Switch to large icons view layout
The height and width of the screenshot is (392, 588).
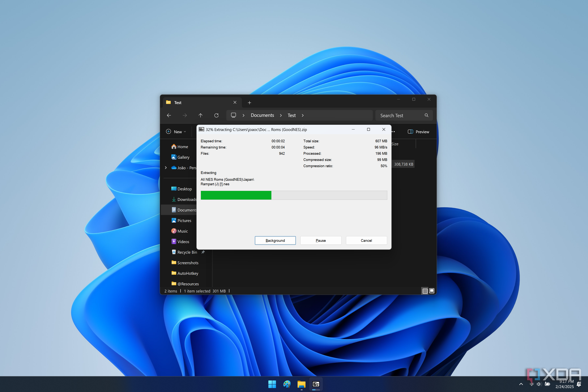pyautogui.click(x=432, y=291)
